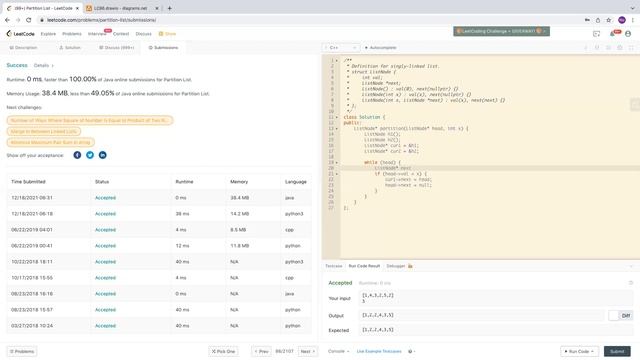640x360 pixels.
Task: Fold the while loop at line 19
Action: point(337,162)
